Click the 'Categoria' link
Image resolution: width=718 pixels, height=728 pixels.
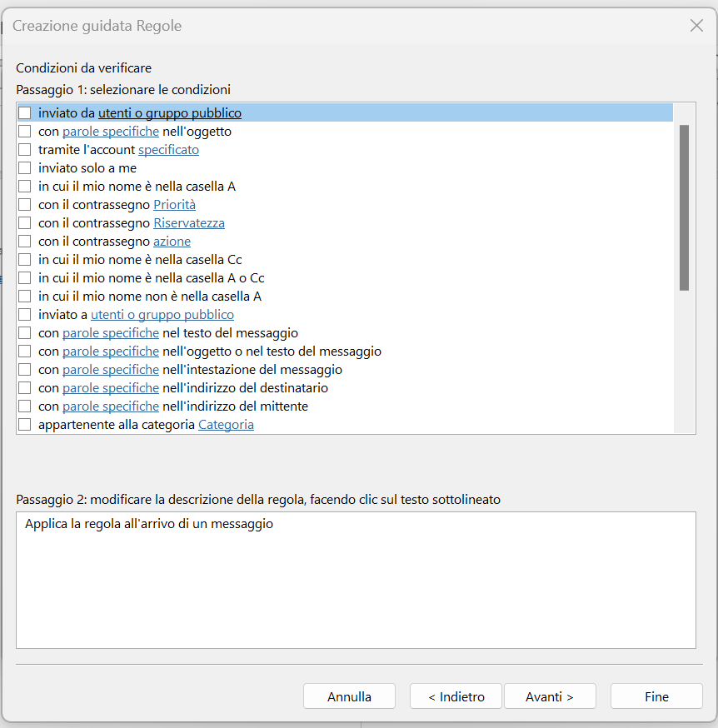(227, 424)
